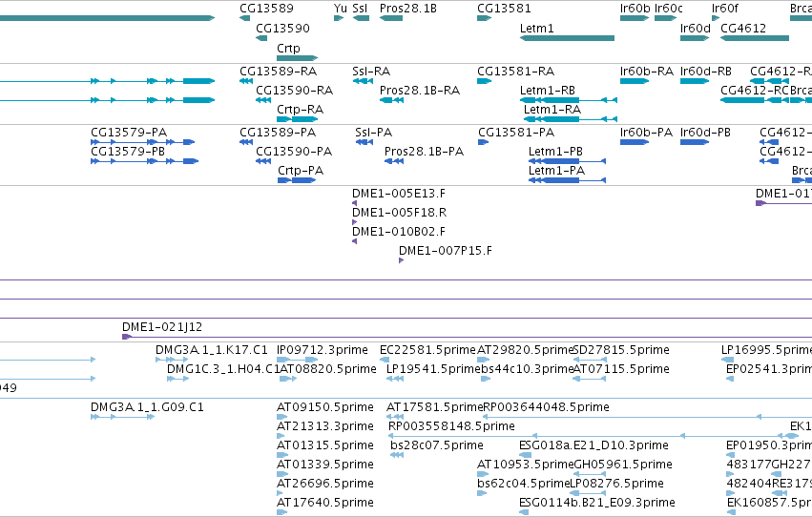Select the GH05961.5prime EST feature
The height and width of the screenshot is (517, 812).
[x=590, y=473]
